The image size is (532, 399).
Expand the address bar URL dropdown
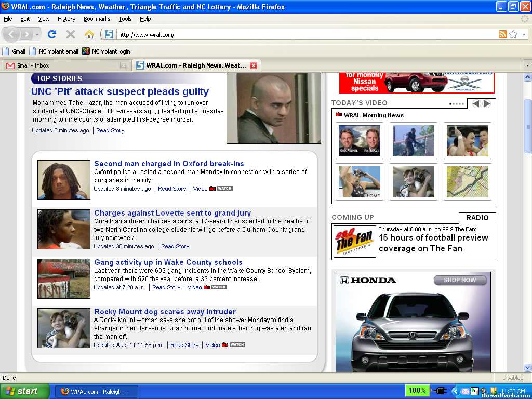pos(524,34)
